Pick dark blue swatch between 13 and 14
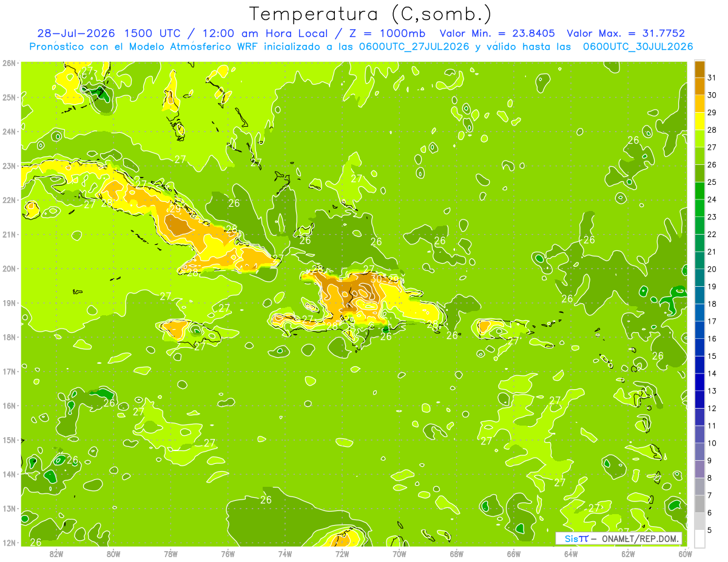 (x=699, y=382)
